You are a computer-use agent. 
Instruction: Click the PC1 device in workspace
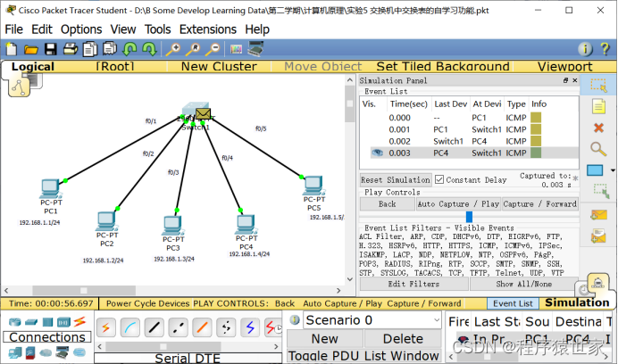pos(50,189)
